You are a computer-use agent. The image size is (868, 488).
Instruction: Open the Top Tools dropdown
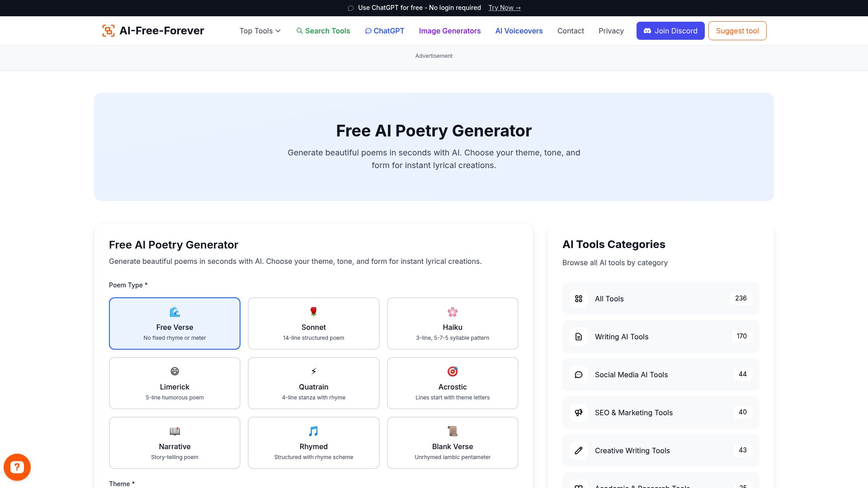click(x=259, y=31)
